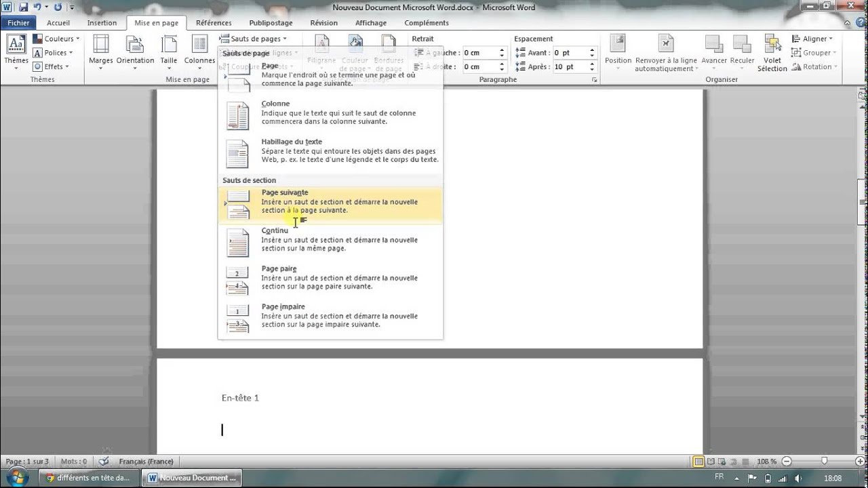The width and height of the screenshot is (868, 488).
Task: Click the Save icon in quick access toolbar
Action: tap(23, 7)
